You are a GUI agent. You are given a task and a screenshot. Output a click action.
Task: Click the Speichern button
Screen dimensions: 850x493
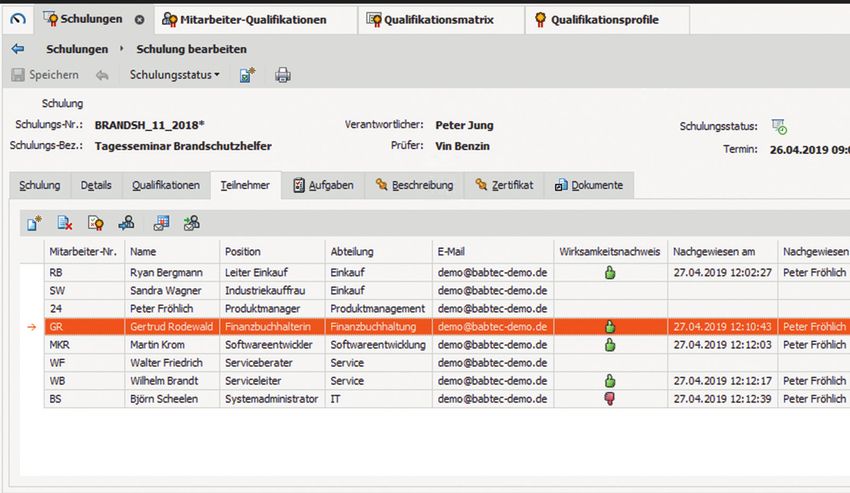tap(45, 75)
